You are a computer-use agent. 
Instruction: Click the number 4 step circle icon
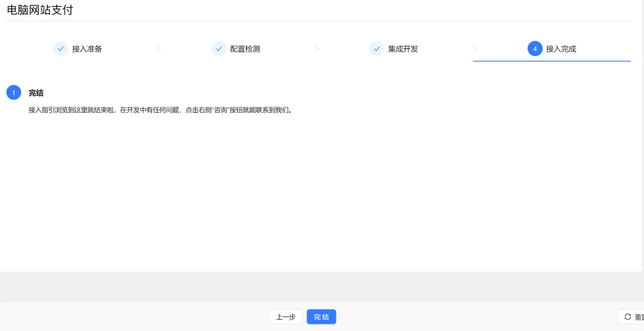(x=535, y=49)
